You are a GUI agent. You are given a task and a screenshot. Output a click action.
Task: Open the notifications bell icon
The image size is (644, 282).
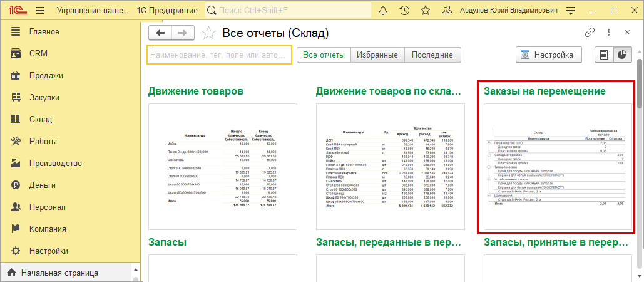383,10
